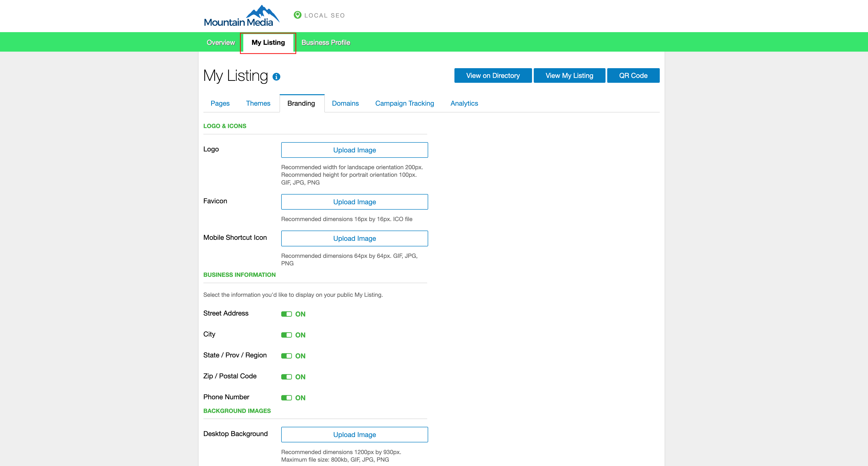Click the Local SEO map pin icon

[x=297, y=15]
